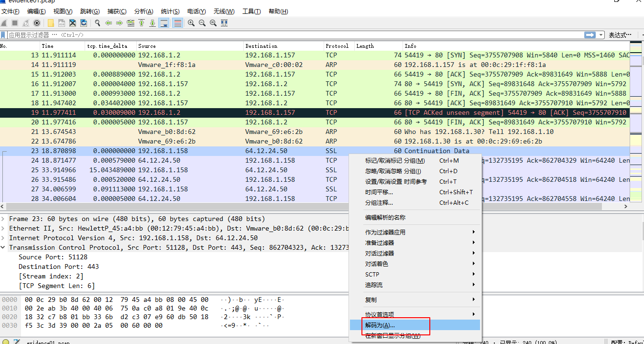The image size is (644, 344).
Task: Open the 捕获(C) menu
Action: (x=117, y=11)
